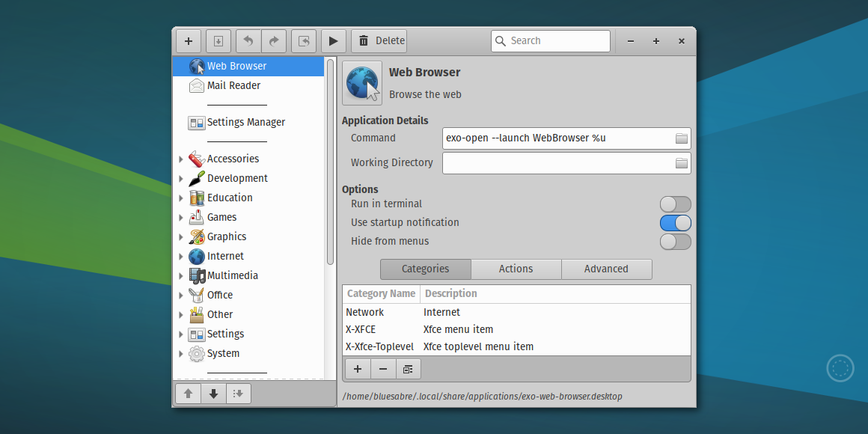Revert the launcher to saved state
This screenshot has height=434, width=868.
coord(304,41)
